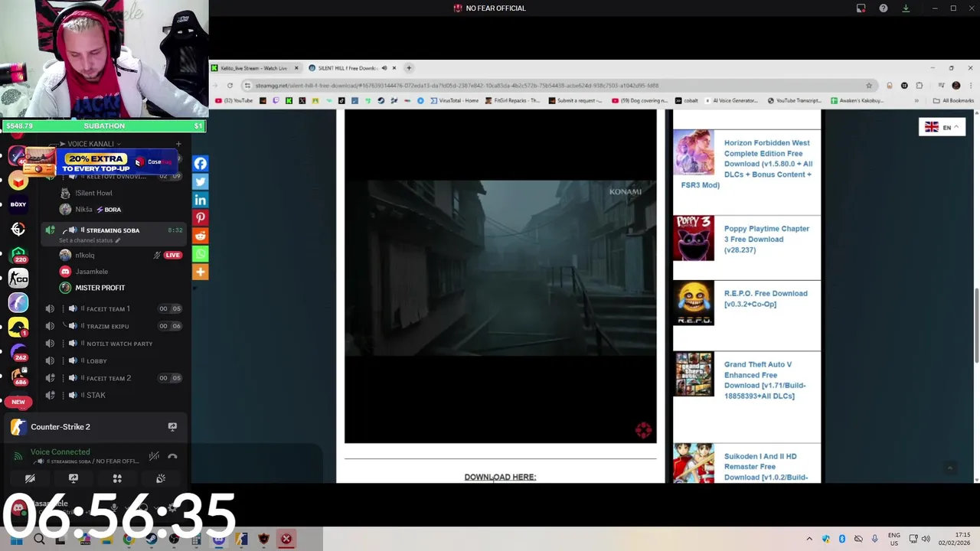Create channel with plus beside VOICE KANALI
980x551 pixels.
178,144
